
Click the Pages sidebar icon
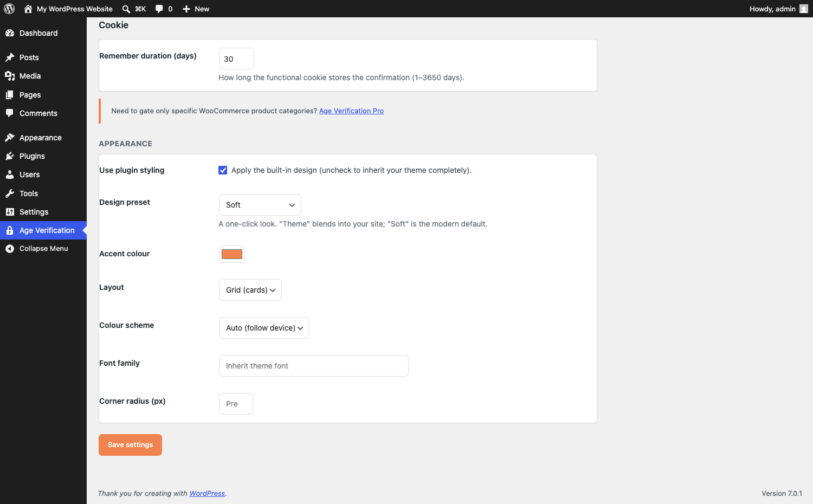10,95
